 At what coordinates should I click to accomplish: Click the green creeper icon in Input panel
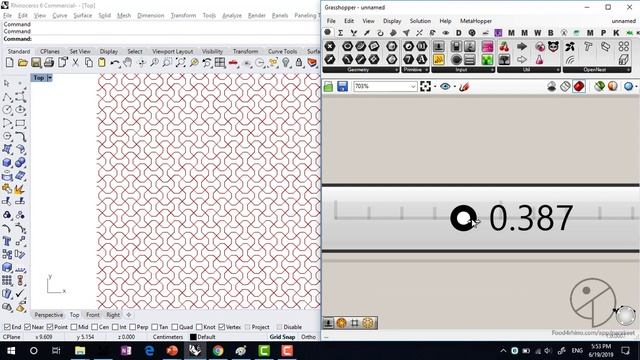(x=487, y=60)
